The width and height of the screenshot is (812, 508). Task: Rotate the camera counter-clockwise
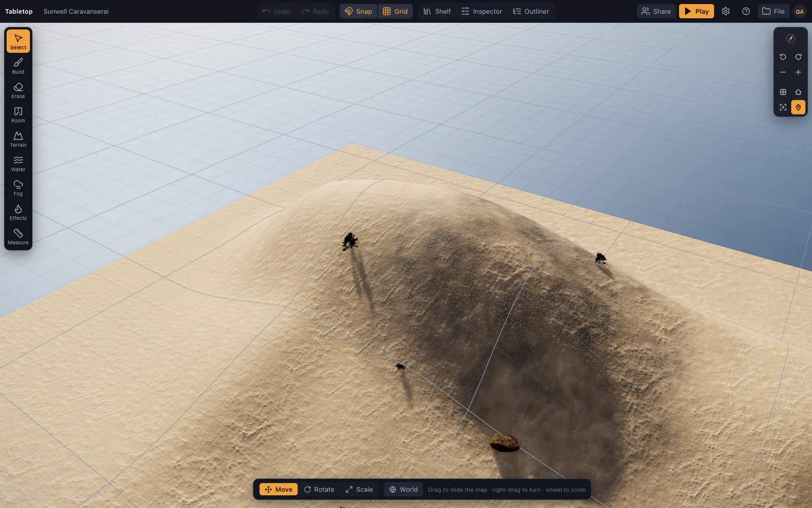(x=783, y=57)
